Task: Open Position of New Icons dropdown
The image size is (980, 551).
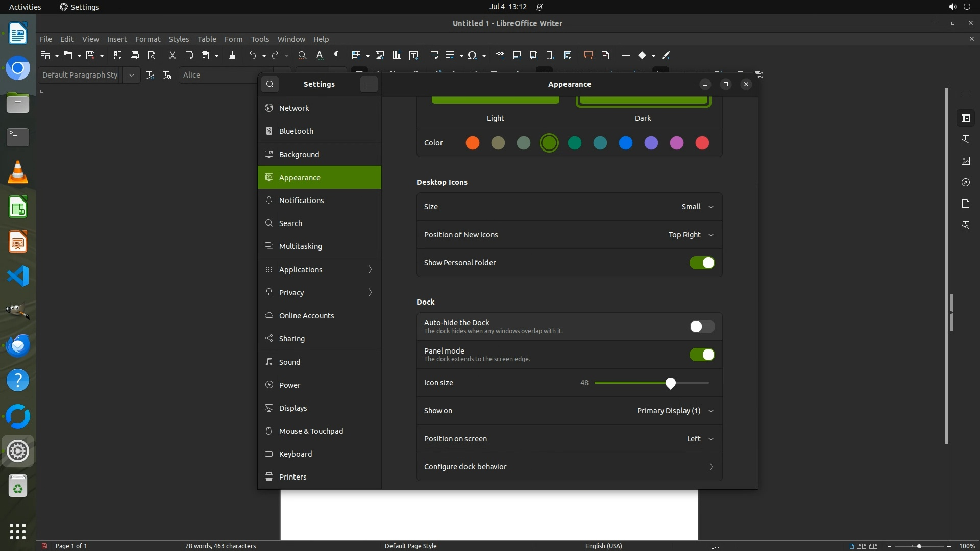Action: point(691,235)
